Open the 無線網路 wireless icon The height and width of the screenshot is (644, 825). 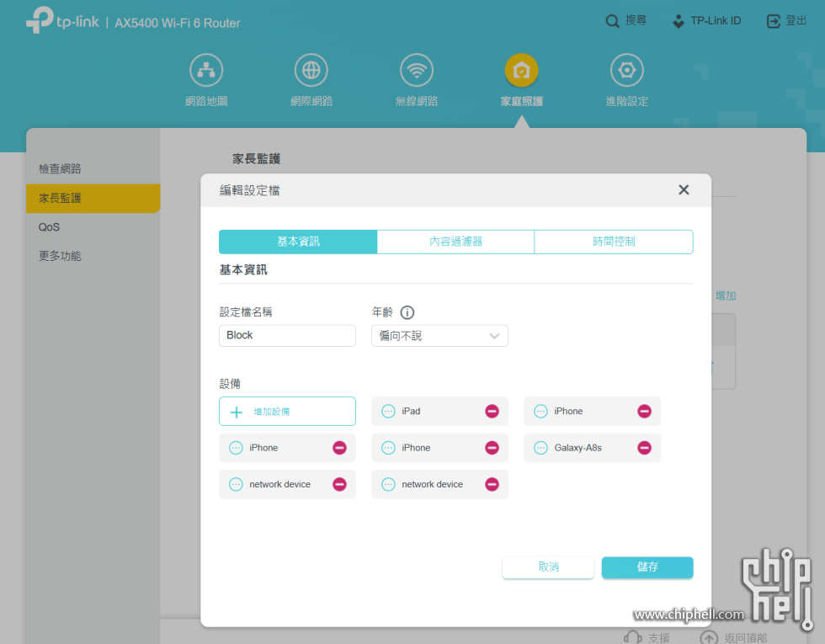click(x=416, y=70)
